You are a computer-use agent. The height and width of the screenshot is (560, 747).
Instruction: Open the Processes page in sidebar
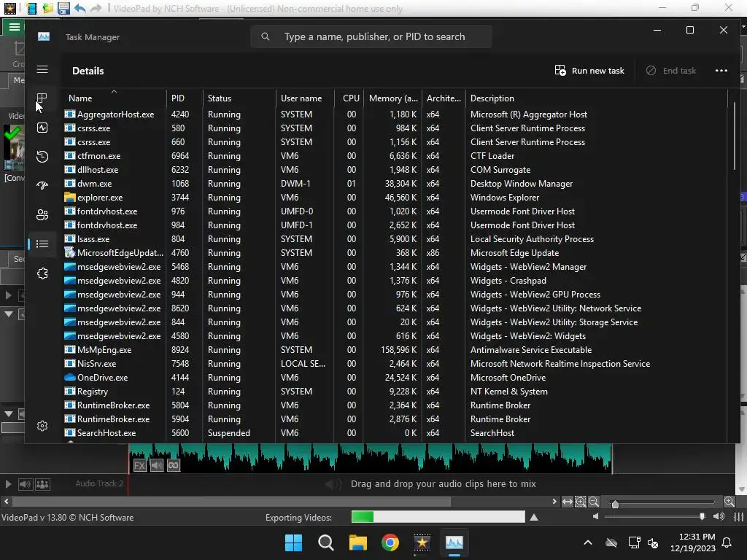coord(42,98)
